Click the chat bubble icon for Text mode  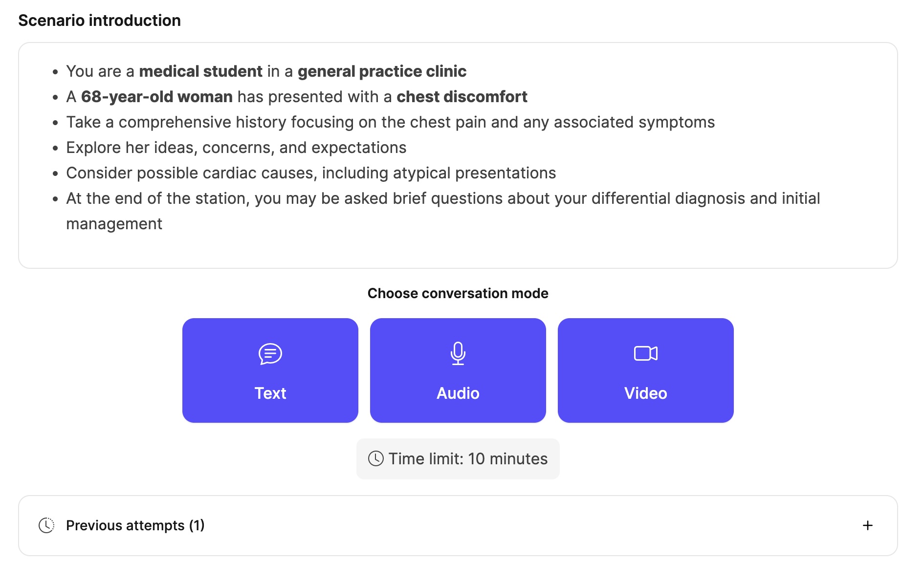(x=270, y=354)
